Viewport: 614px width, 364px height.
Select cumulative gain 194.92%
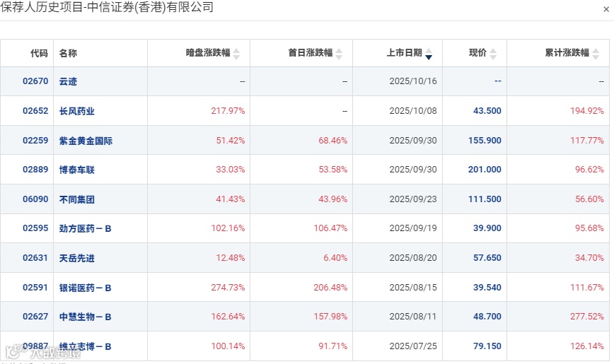[587, 111]
